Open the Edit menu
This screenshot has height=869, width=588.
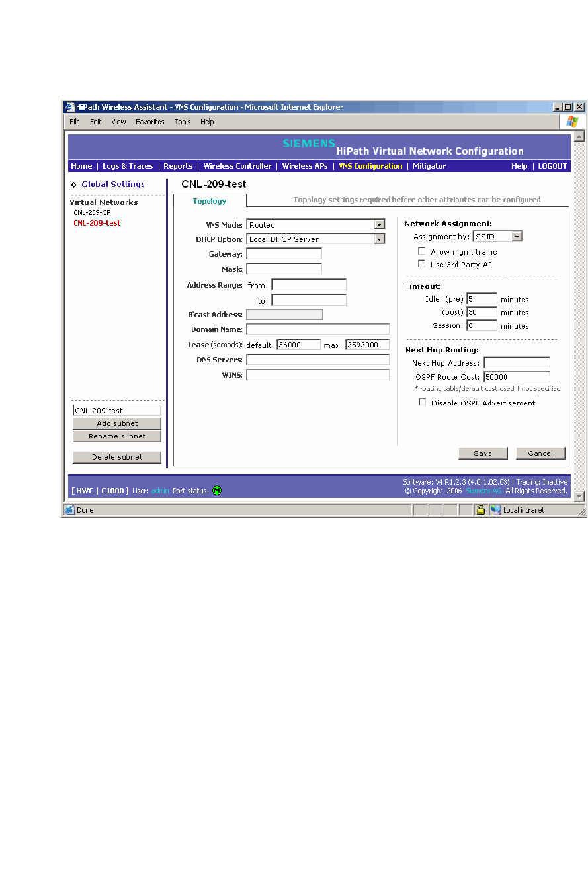(96, 122)
